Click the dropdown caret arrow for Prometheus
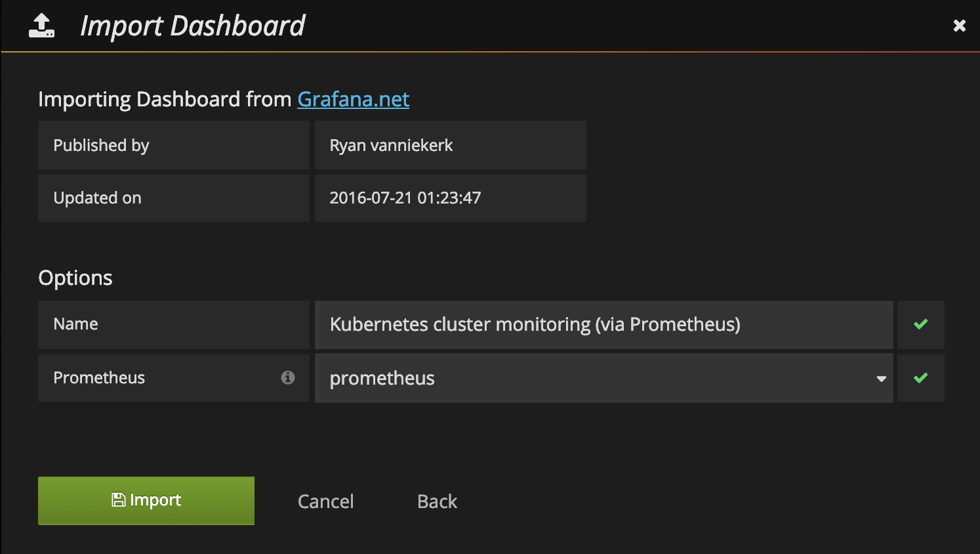This screenshot has width=980, height=554. pos(881,379)
